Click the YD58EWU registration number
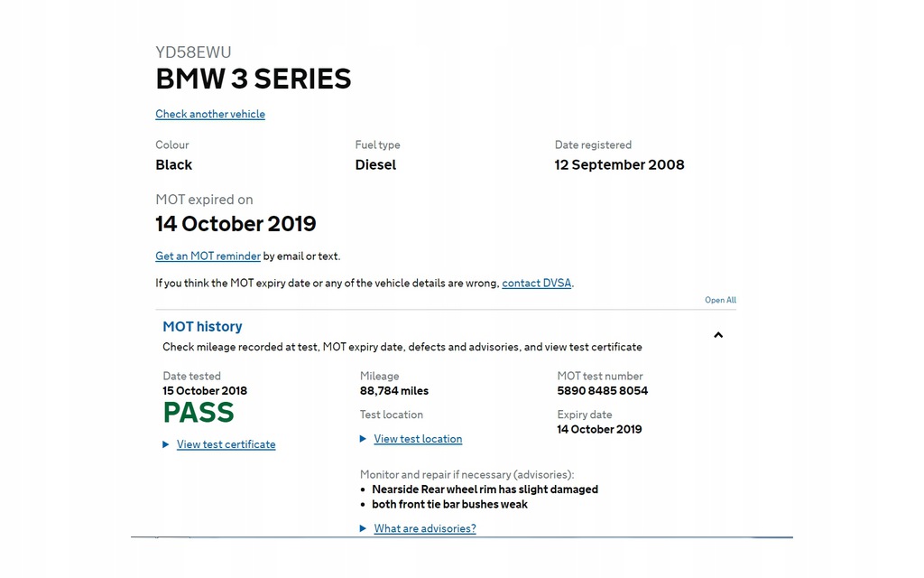Screen dimensions: 924x578 click(x=193, y=51)
